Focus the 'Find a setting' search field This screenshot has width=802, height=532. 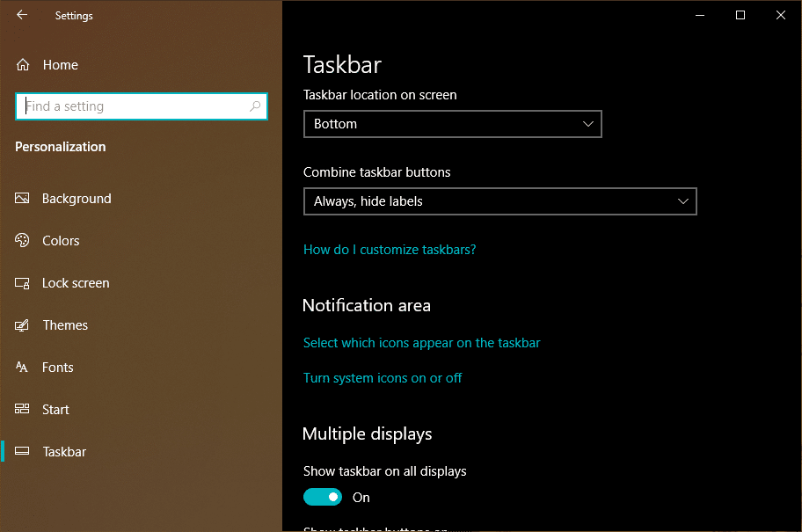click(x=132, y=106)
